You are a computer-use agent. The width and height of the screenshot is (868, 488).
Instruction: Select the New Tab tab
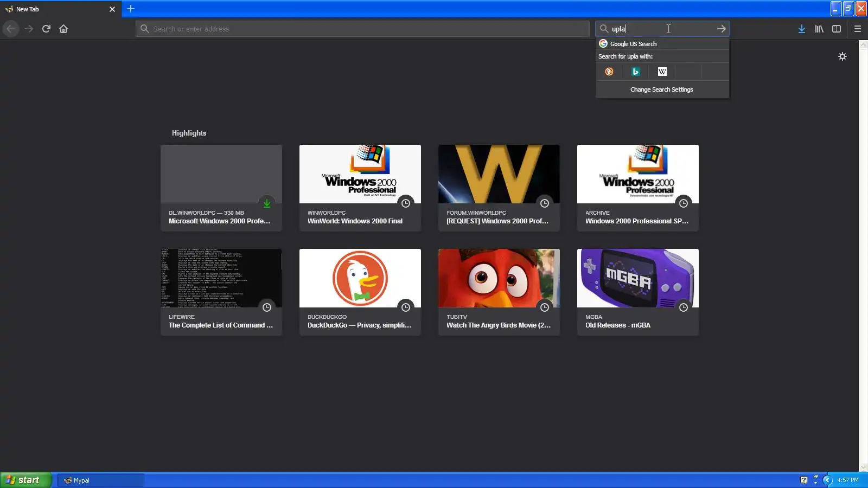(x=60, y=9)
